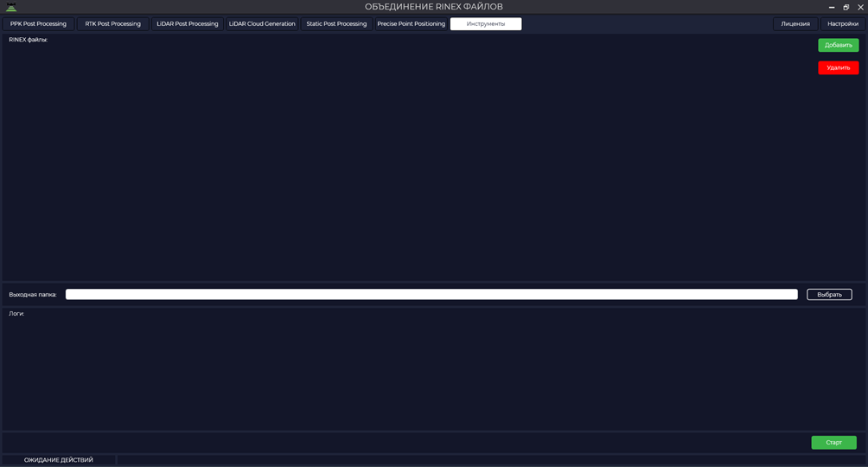Click the green application logo icon

coord(11,7)
